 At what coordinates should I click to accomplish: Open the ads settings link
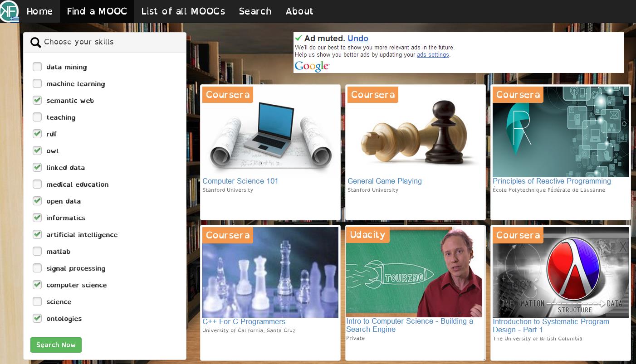pyautogui.click(x=433, y=55)
